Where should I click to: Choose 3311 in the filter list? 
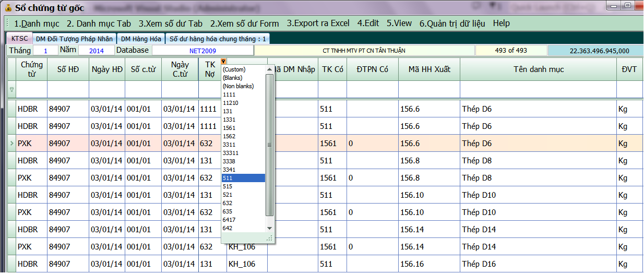(244, 145)
